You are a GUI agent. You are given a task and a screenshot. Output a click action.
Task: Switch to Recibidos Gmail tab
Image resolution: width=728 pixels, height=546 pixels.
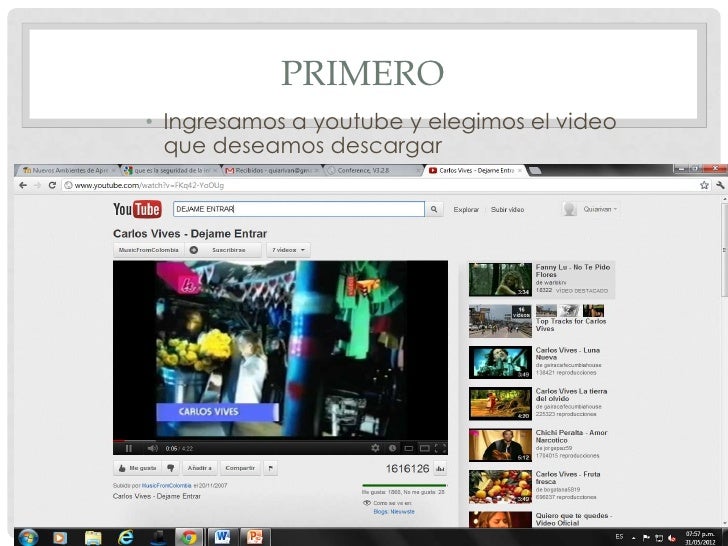click(272, 171)
